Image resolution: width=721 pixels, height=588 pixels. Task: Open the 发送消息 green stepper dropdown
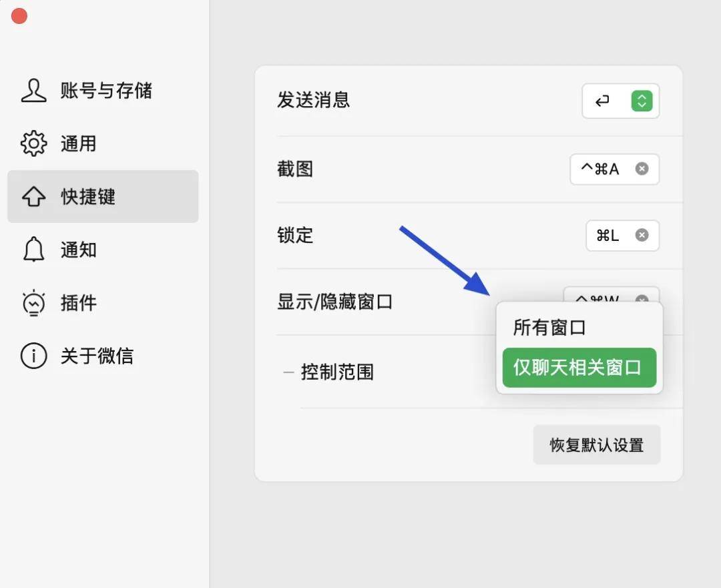click(x=642, y=101)
